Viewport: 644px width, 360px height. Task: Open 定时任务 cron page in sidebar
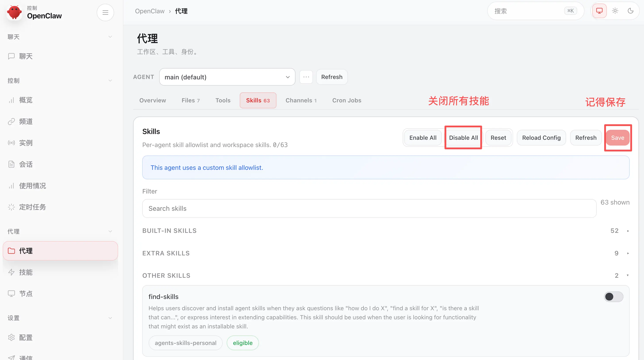[33, 207]
